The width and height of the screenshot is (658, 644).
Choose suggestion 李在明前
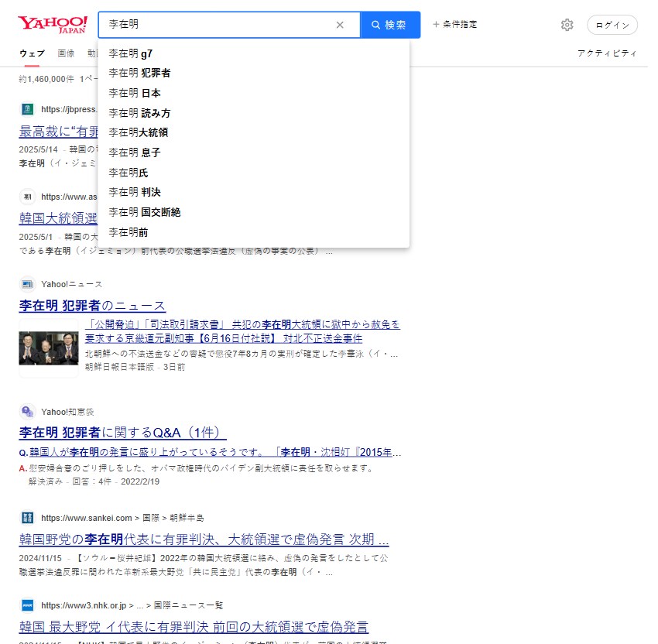coord(253,232)
